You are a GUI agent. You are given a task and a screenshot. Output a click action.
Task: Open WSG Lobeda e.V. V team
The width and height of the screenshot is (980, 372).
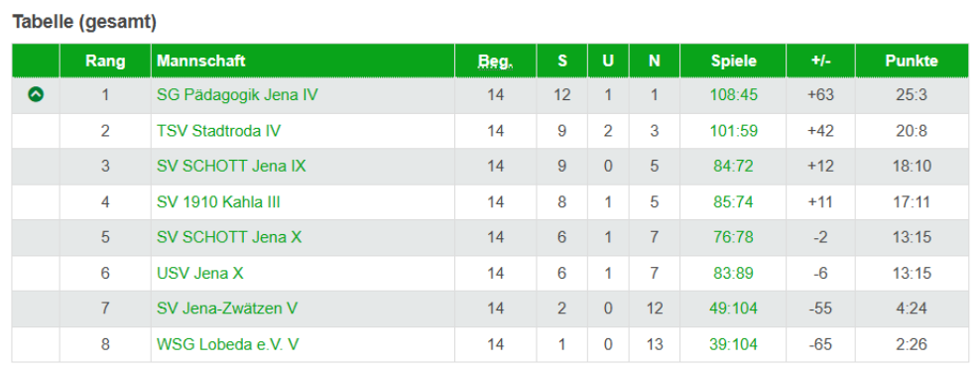coord(227,344)
